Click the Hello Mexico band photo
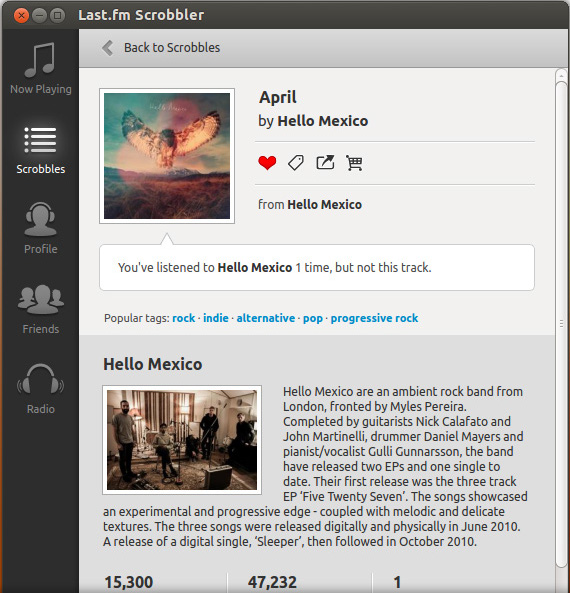The width and height of the screenshot is (570, 593). click(x=182, y=440)
